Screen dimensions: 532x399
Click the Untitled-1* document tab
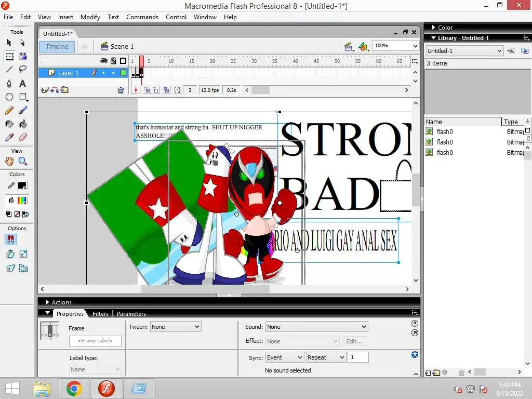(x=58, y=34)
